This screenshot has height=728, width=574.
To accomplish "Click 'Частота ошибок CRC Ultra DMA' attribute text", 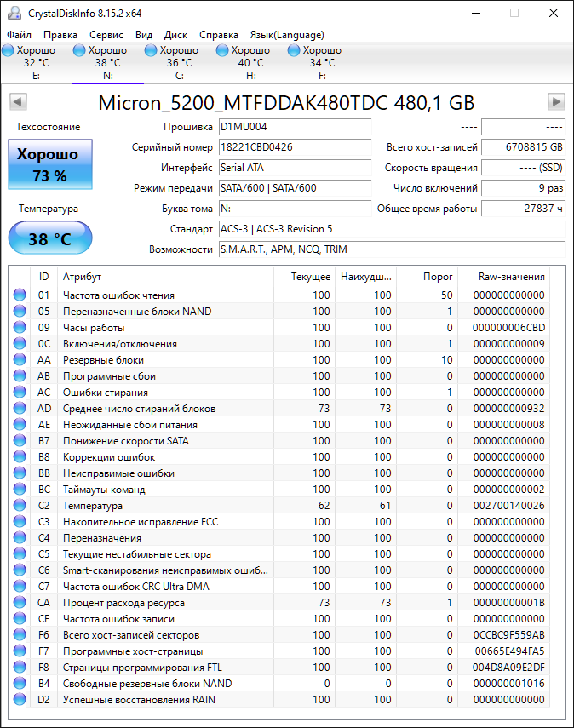I will tap(135, 587).
